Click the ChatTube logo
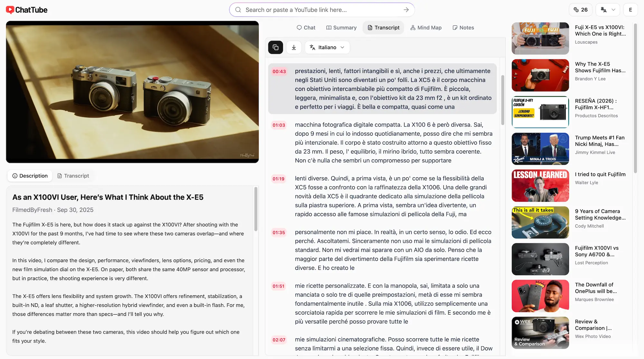The image size is (644, 359). (x=27, y=10)
